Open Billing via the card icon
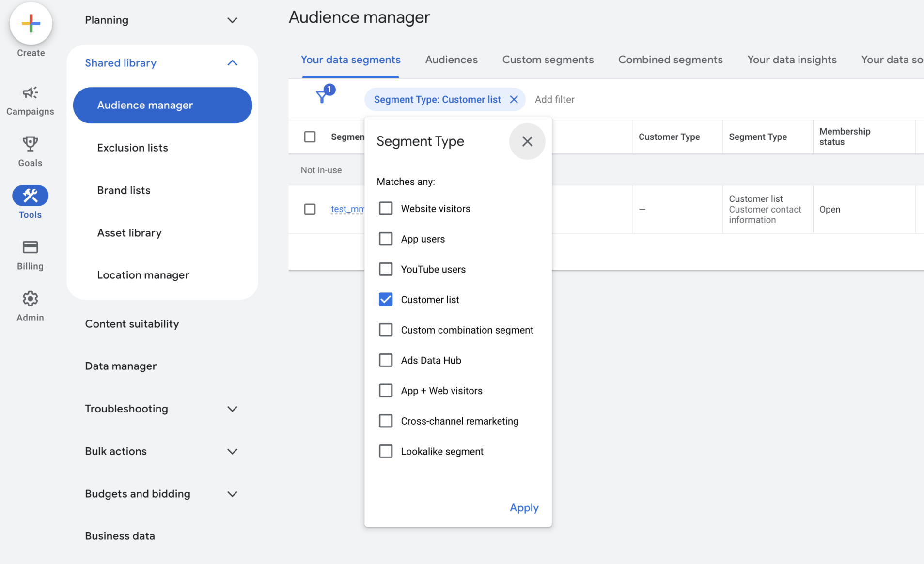924x564 pixels. 30,247
